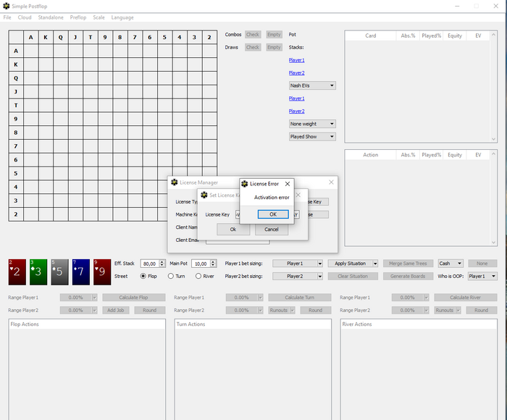Click the Eff. Stack value field
This screenshot has height=420, width=507.
pos(150,264)
